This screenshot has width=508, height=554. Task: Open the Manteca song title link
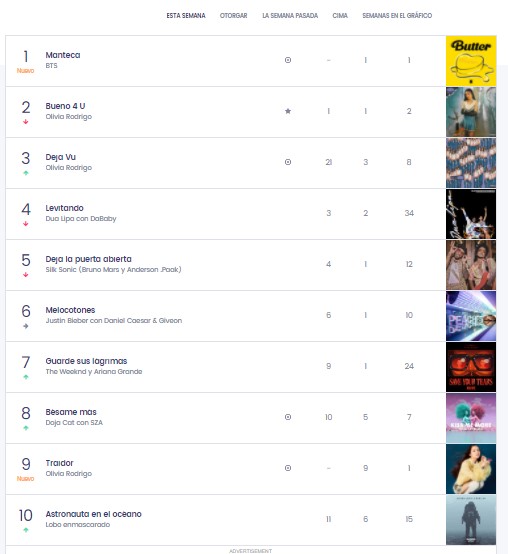(63, 55)
